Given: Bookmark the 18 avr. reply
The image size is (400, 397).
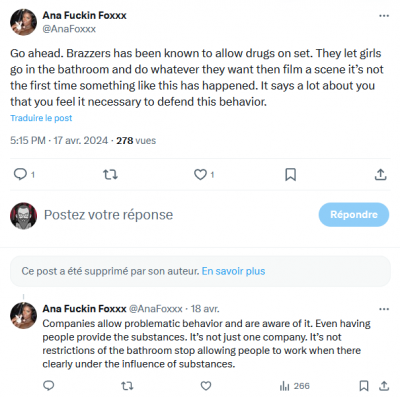Looking at the screenshot, I should (364, 386).
